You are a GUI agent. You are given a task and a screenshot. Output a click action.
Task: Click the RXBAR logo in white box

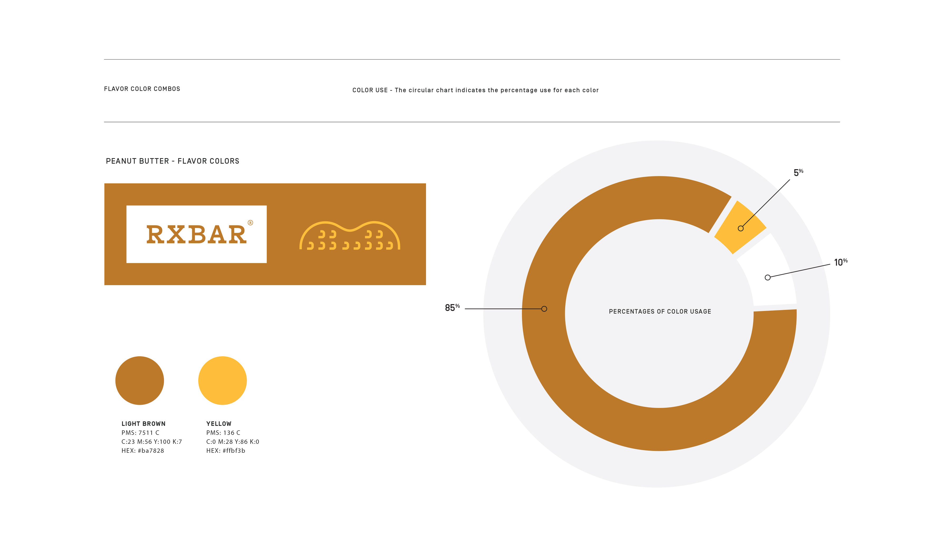point(196,234)
